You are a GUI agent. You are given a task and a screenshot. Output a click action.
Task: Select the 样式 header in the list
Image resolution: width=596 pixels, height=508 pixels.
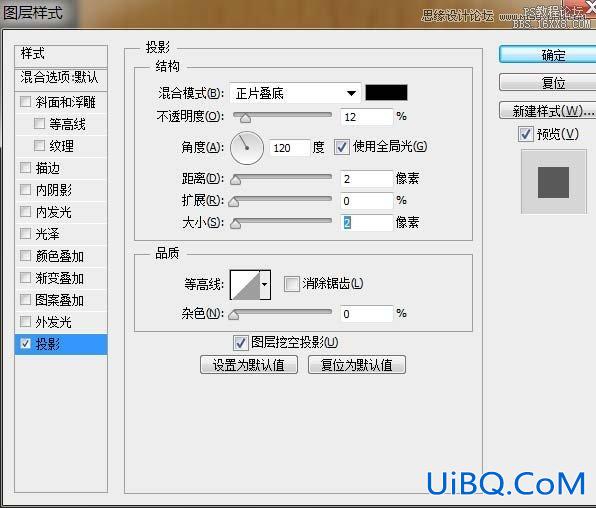click(61, 56)
